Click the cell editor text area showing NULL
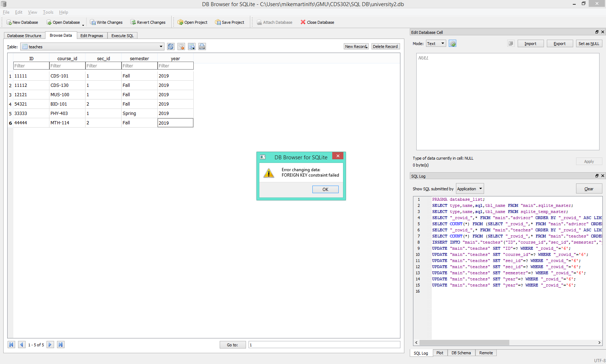Screen dimensions: 606x364 click(x=508, y=102)
